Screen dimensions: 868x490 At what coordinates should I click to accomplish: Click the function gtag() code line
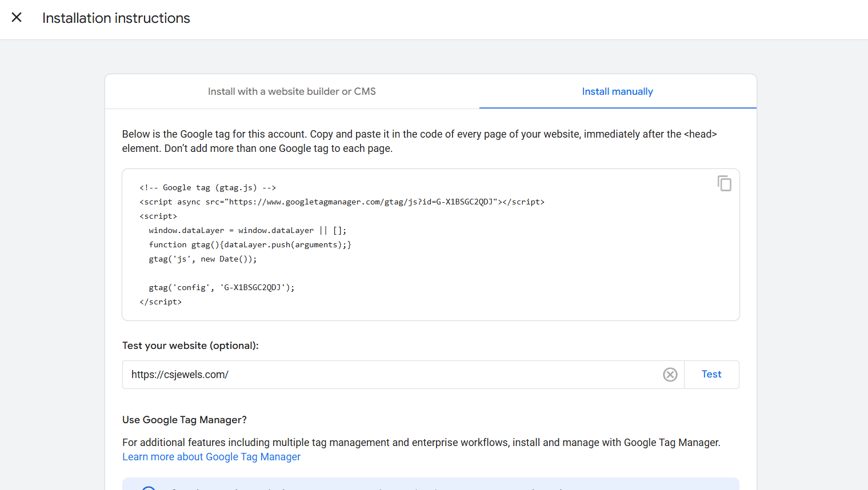(x=250, y=244)
